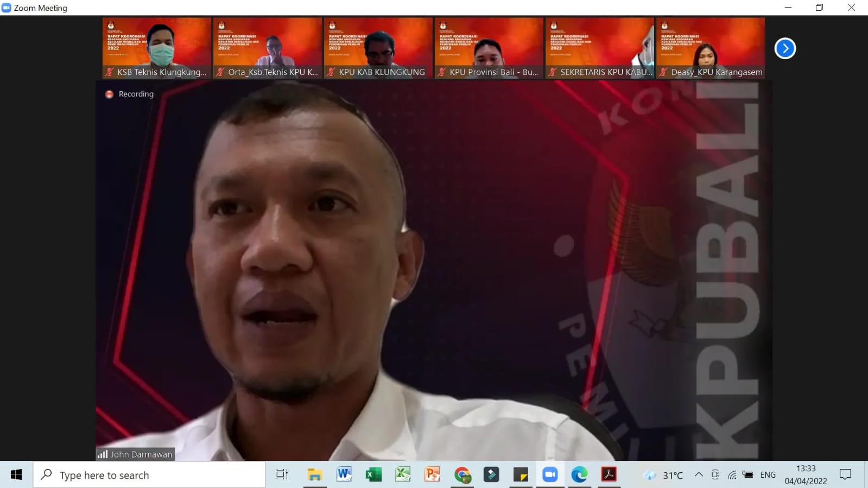868x488 pixels.
Task: Open Microsoft Word from taskbar
Action: (344, 475)
